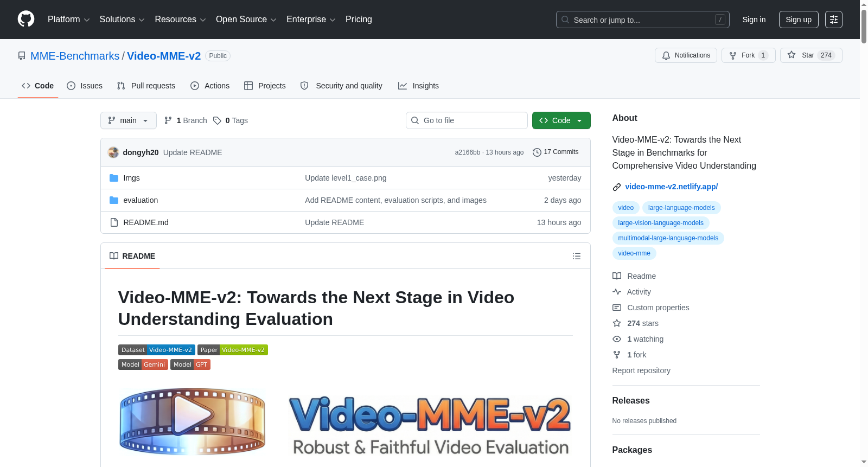Click the commit history clock icon
This screenshot has width=868, height=467.
(537, 152)
